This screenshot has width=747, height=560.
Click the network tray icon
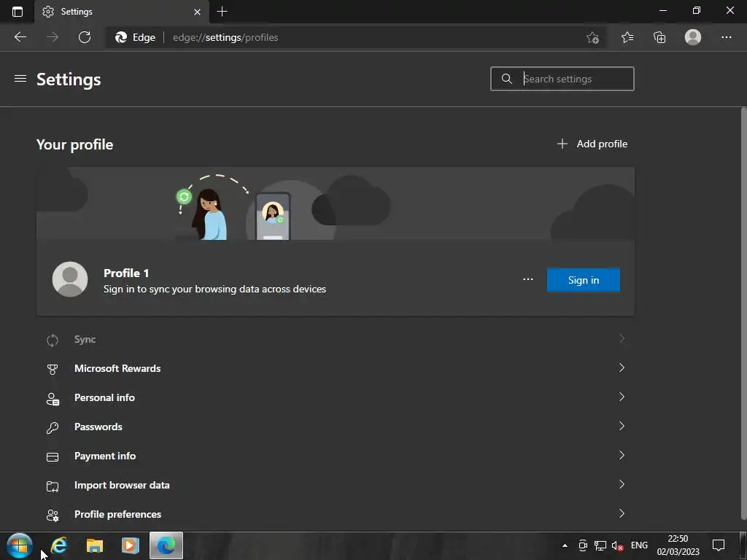[x=600, y=545]
